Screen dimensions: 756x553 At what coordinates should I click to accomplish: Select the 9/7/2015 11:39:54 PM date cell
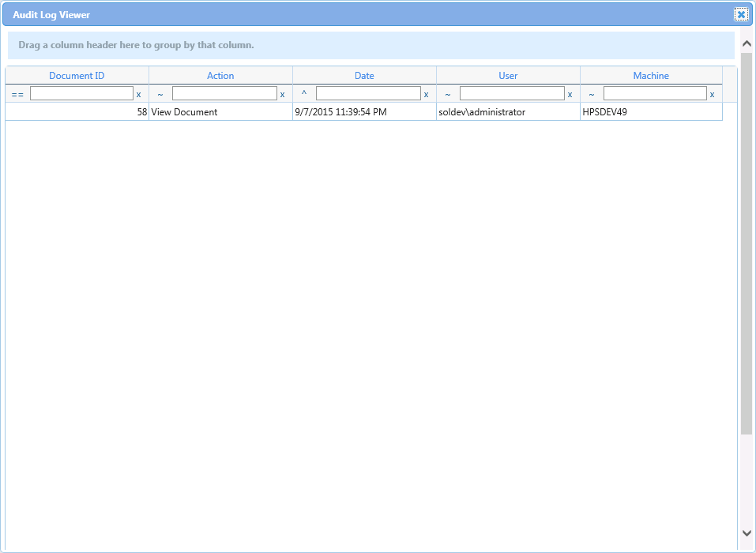(364, 112)
